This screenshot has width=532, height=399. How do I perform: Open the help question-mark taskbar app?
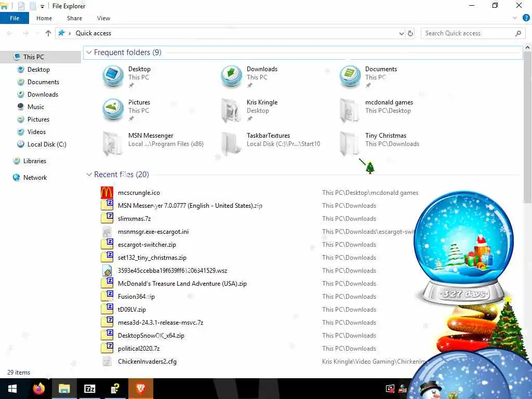pyautogui.click(x=115, y=389)
